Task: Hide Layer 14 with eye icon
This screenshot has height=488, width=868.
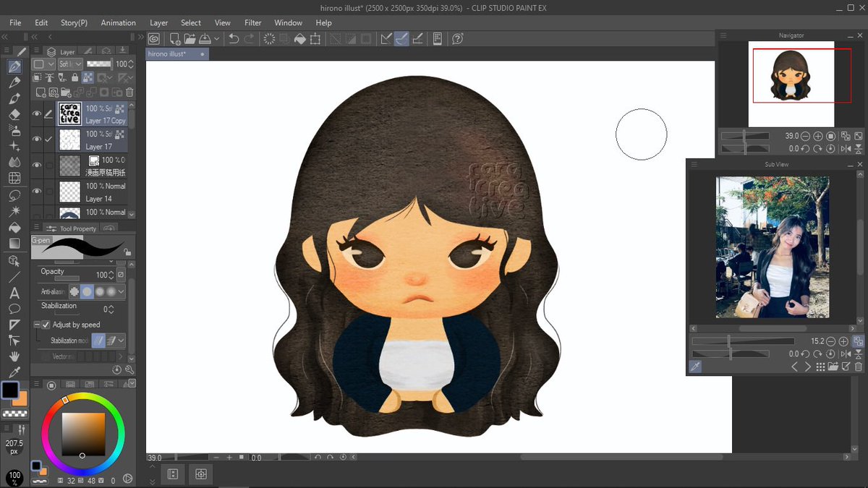Action: click(x=37, y=192)
